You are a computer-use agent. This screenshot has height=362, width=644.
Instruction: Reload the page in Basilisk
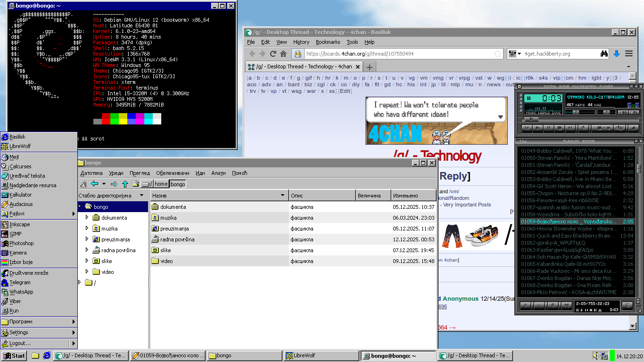273,54
